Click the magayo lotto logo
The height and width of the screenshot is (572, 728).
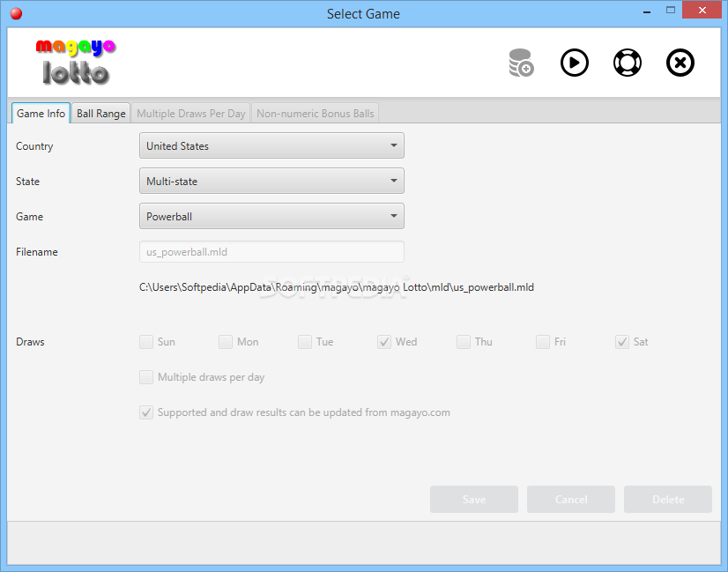click(76, 63)
